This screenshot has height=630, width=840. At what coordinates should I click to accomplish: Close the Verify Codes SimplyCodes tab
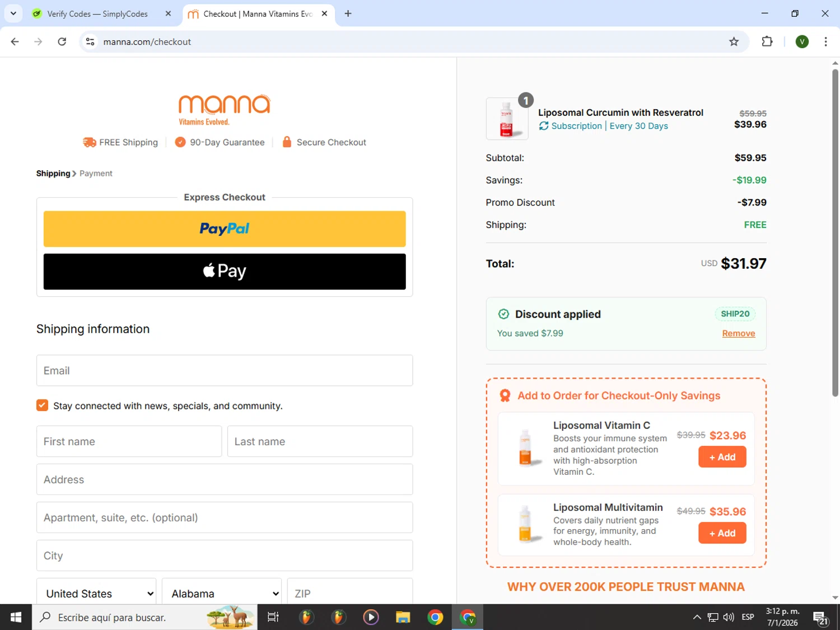168,13
